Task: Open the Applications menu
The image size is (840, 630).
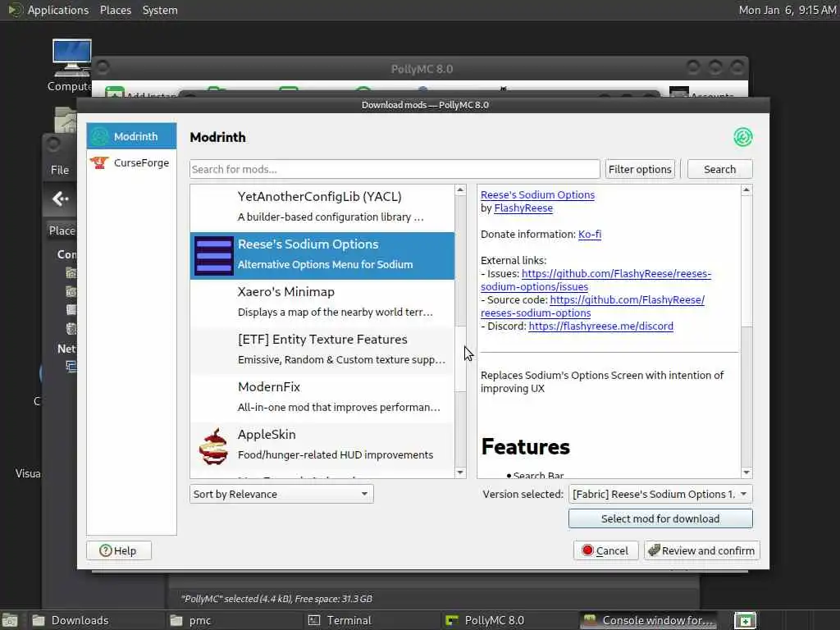Action: [58, 10]
